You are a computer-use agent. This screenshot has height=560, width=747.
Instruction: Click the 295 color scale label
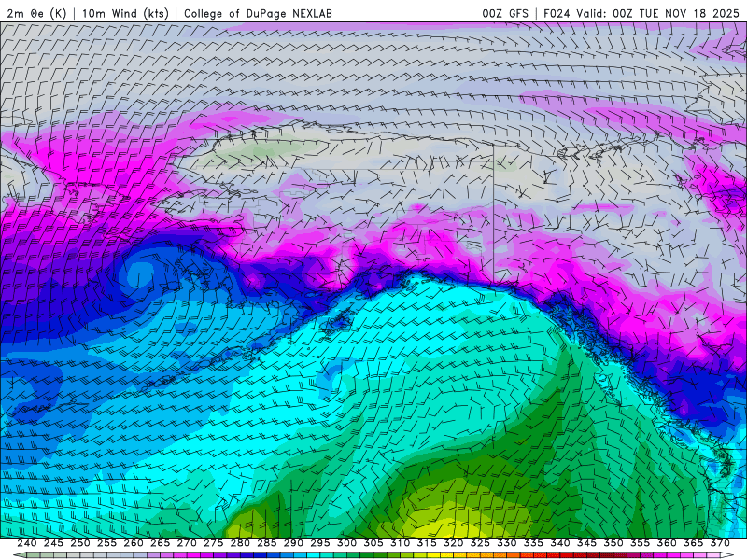(x=320, y=543)
